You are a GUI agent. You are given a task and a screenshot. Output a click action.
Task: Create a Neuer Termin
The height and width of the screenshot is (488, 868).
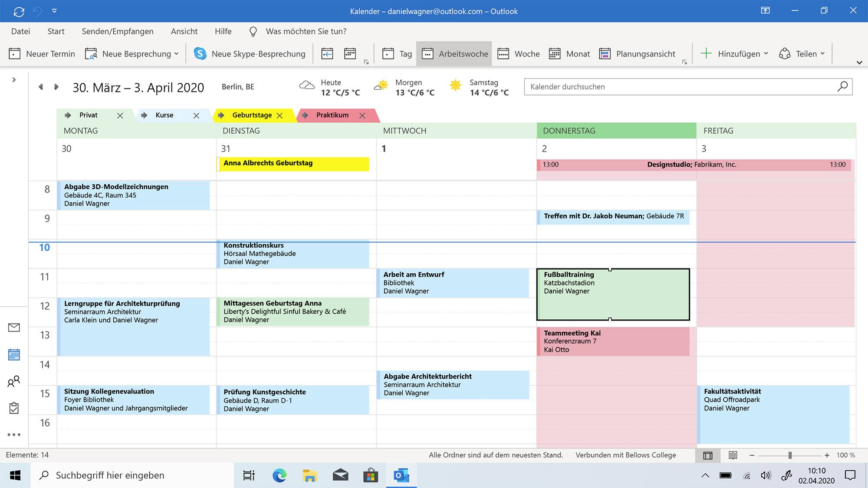coord(41,53)
